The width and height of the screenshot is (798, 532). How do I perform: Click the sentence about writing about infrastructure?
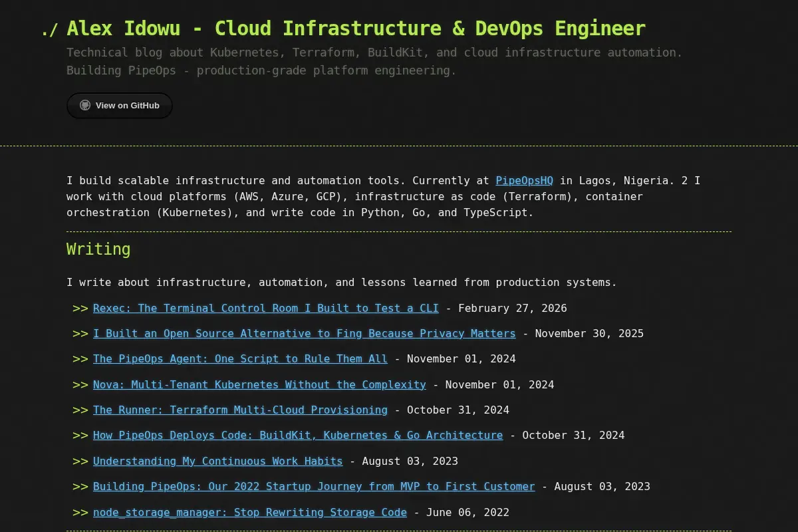click(x=342, y=283)
